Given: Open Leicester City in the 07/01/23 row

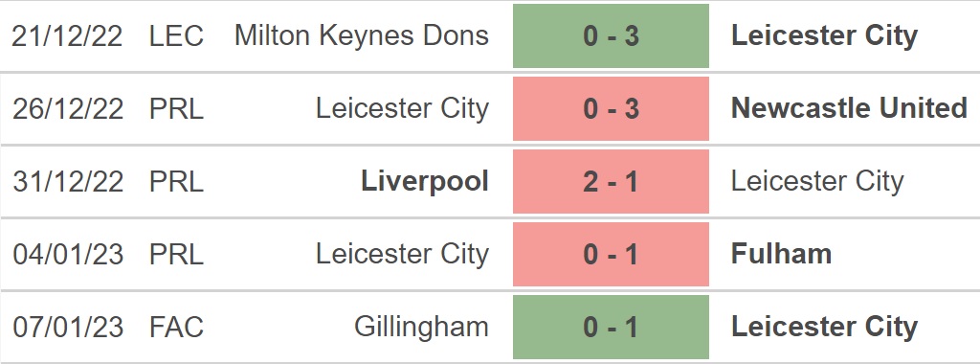Looking at the screenshot, I should (x=824, y=327).
